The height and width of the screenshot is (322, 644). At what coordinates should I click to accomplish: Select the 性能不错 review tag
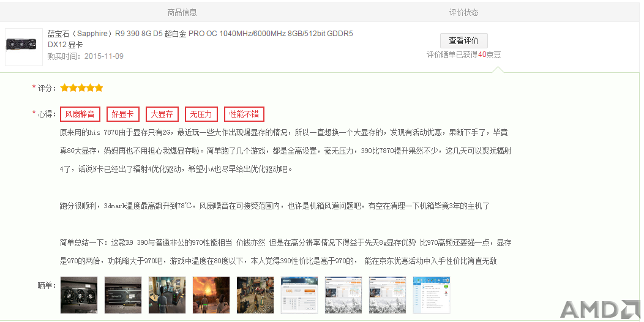pos(244,114)
